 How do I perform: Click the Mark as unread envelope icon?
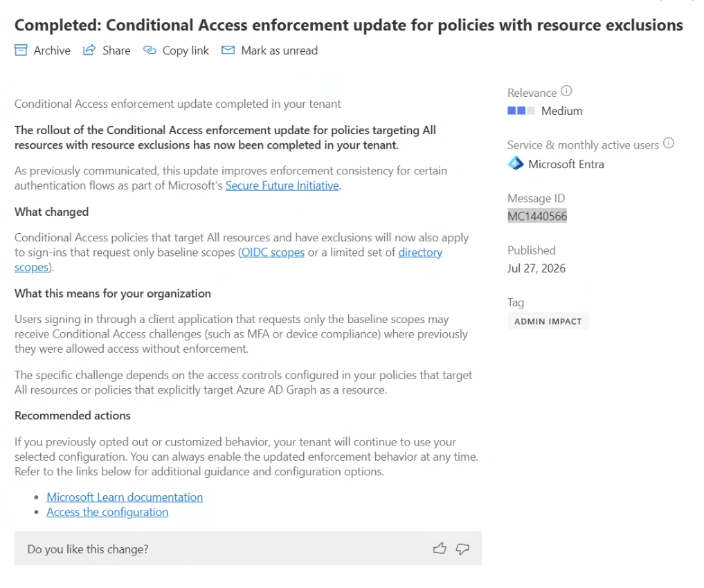[228, 50]
